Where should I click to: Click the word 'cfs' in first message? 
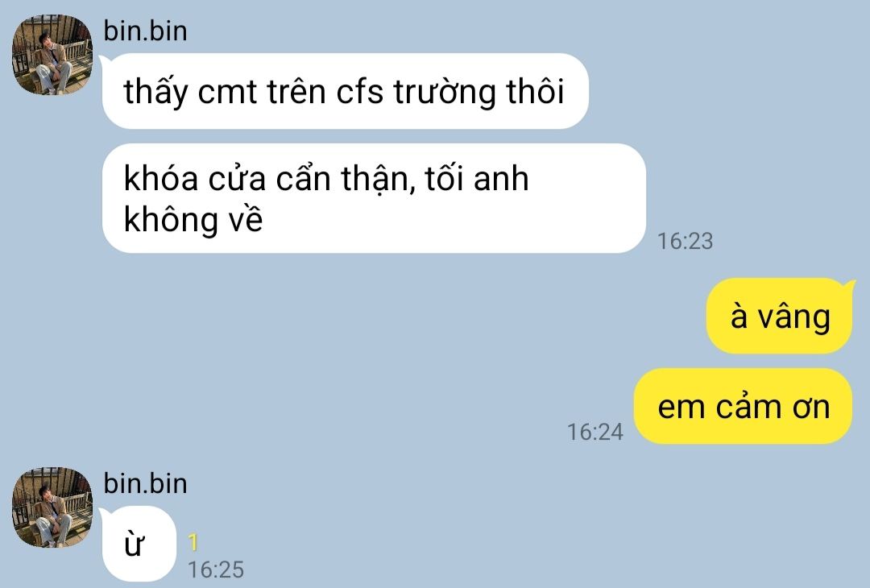(x=359, y=91)
